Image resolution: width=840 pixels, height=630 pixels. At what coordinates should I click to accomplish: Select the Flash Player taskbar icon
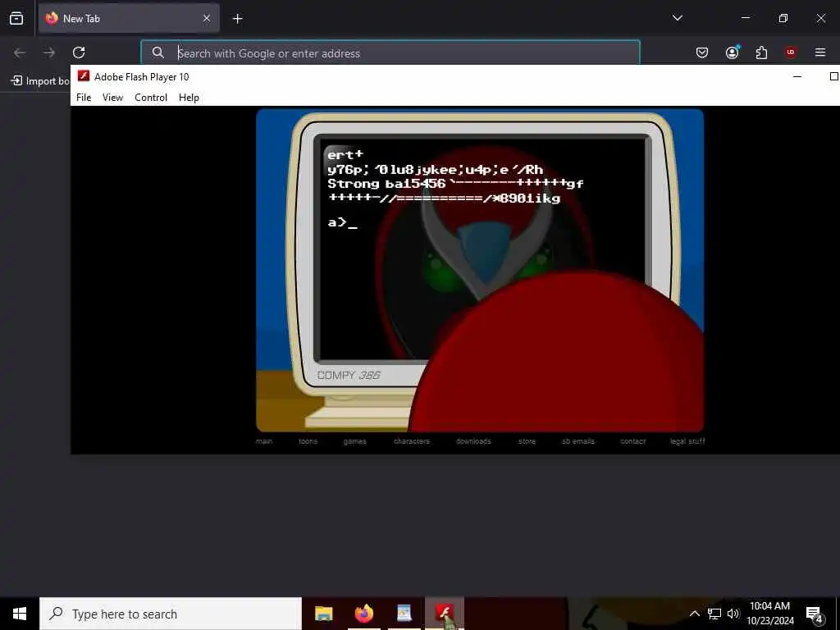(x=444, y=614)
